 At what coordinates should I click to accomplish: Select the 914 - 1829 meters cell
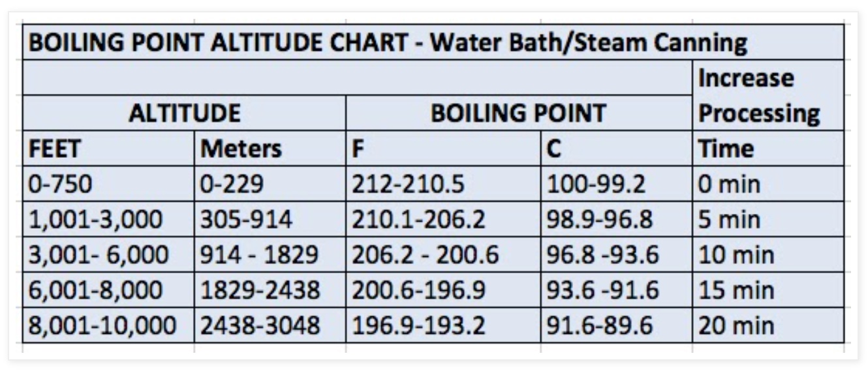coord(270,254)
